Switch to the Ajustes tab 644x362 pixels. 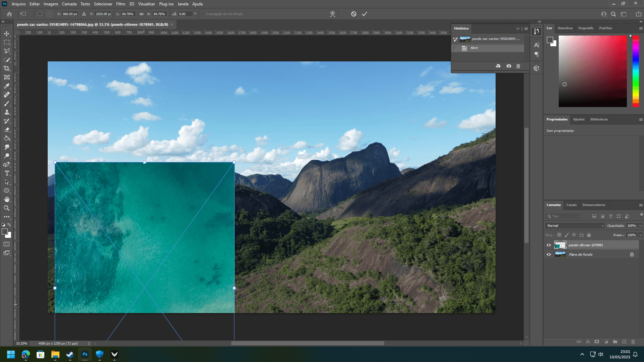(x=579, y=119)
